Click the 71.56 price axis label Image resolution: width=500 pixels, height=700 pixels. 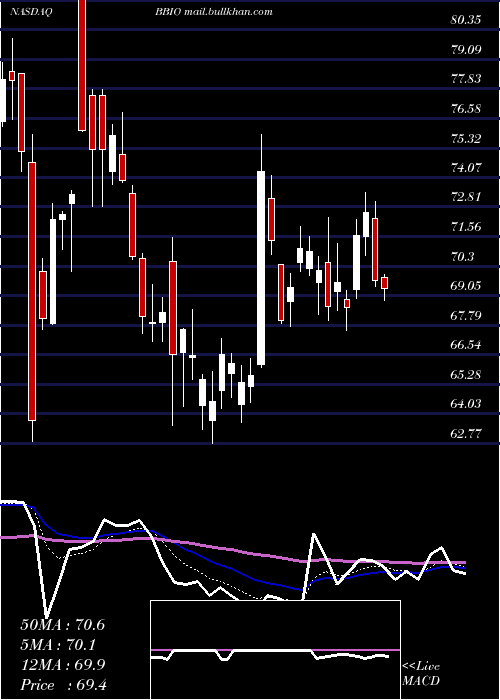466,227
